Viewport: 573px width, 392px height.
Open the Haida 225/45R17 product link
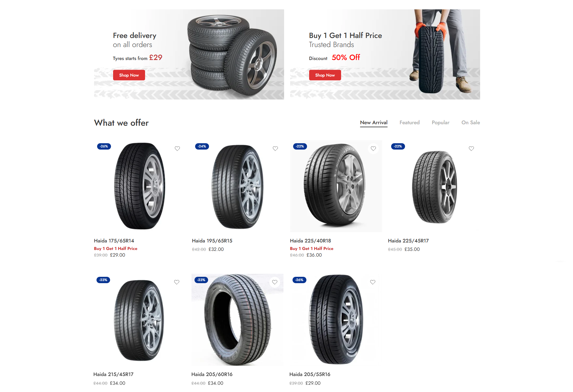pyautogui.click(x=408, y=241)
